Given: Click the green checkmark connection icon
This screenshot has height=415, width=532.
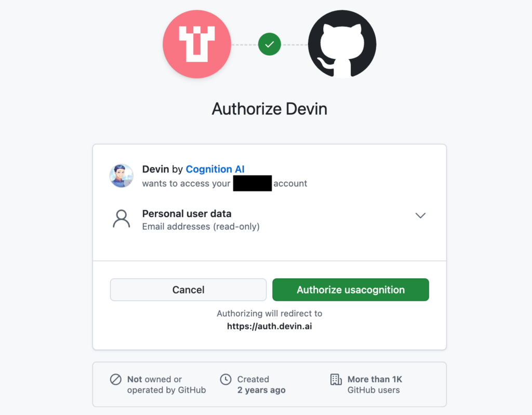Looking at the screenshot, I should coord(269,45).
